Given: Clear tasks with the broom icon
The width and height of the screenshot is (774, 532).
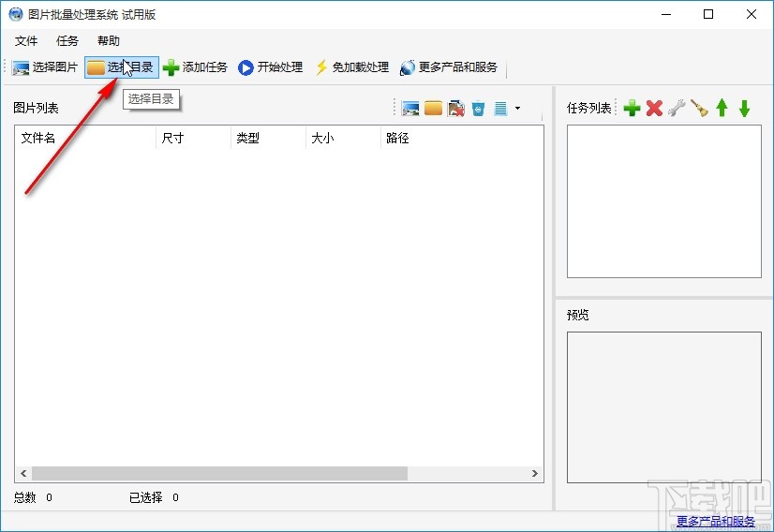Looking at the screenshot, I should point(699,108).
